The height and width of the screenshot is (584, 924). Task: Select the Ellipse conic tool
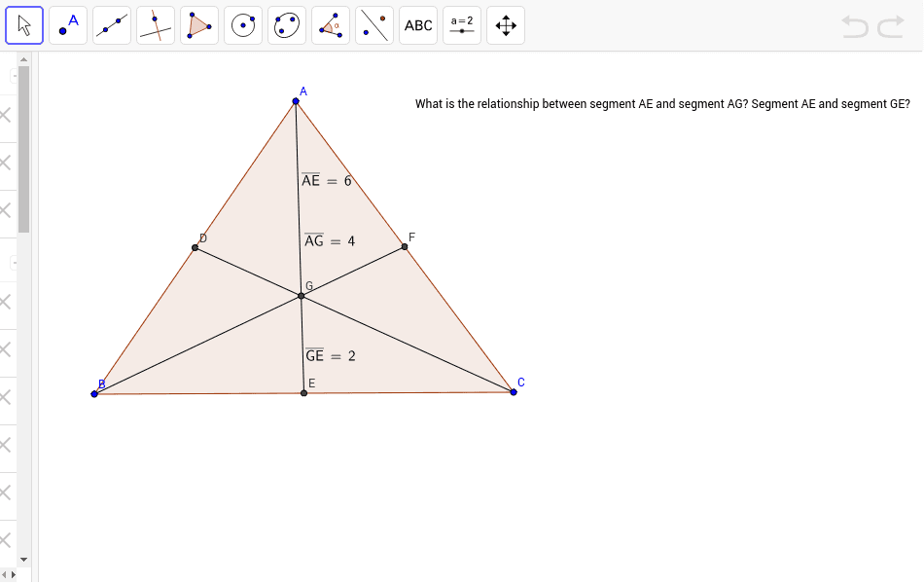tap(287, 25)
